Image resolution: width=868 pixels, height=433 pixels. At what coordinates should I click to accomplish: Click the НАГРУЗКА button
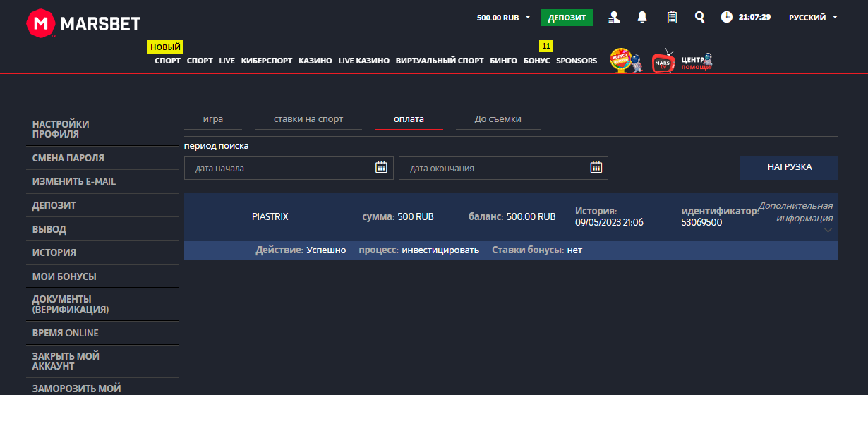click(789, 167)
